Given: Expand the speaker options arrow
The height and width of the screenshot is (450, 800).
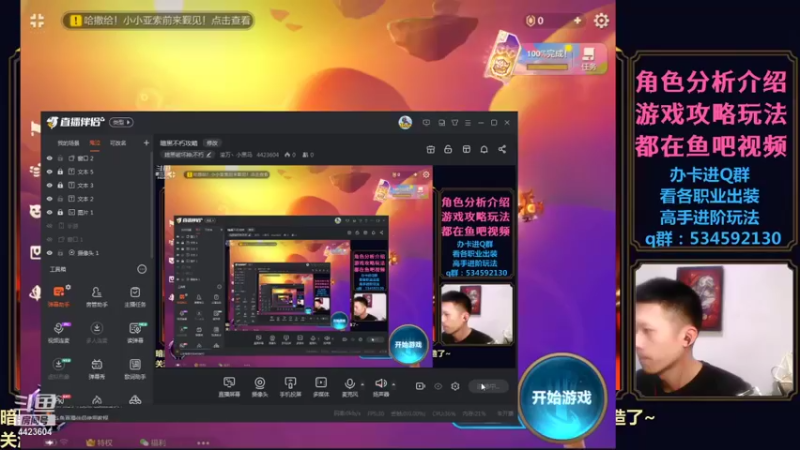Looking at the screenshot, I should point(393,384).
